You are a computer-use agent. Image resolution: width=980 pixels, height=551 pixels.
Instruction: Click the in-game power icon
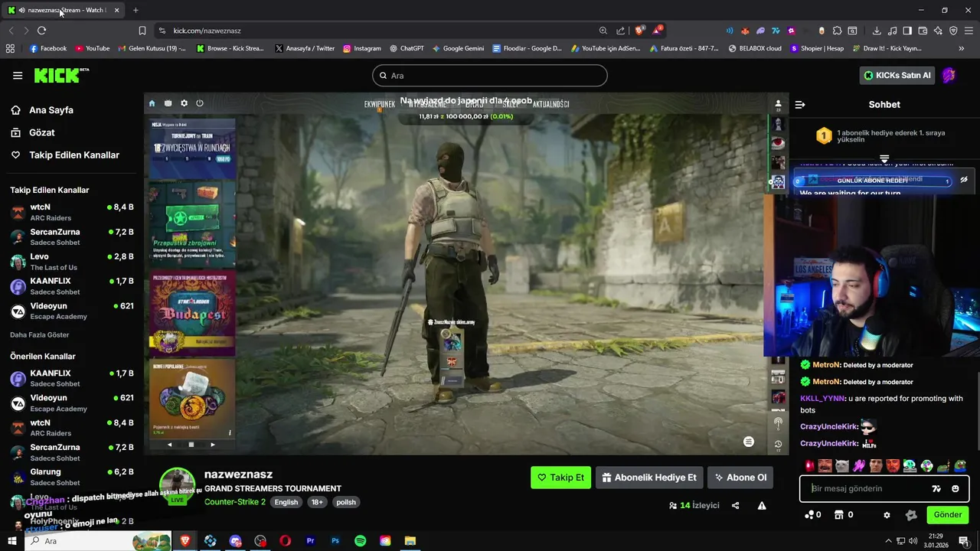point(200,103)
